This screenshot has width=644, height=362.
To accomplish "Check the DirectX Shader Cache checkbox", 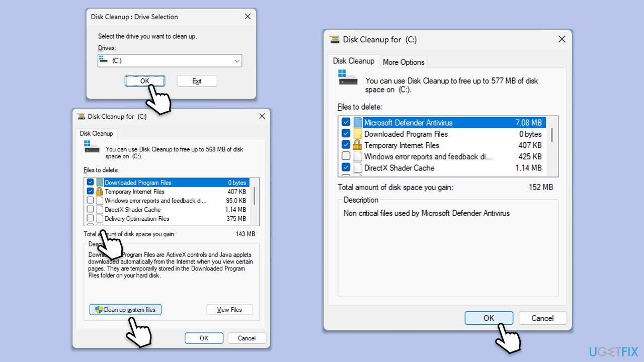I will point(346,168).
